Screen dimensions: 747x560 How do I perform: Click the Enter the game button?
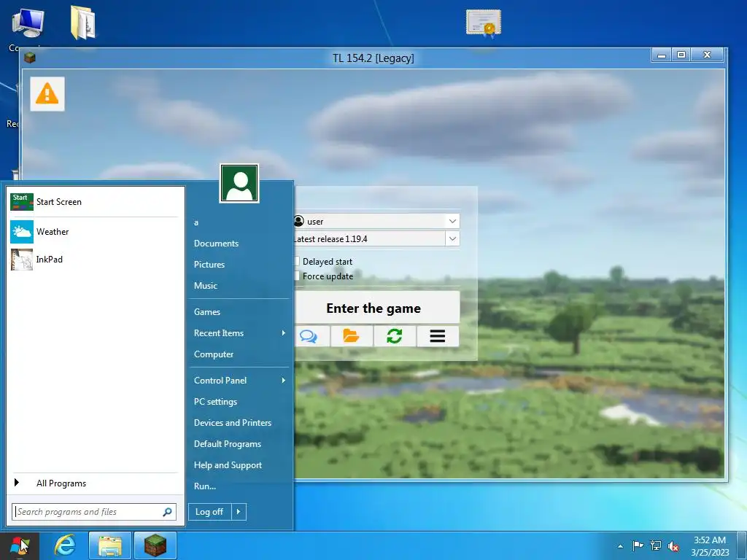[376, 308]
